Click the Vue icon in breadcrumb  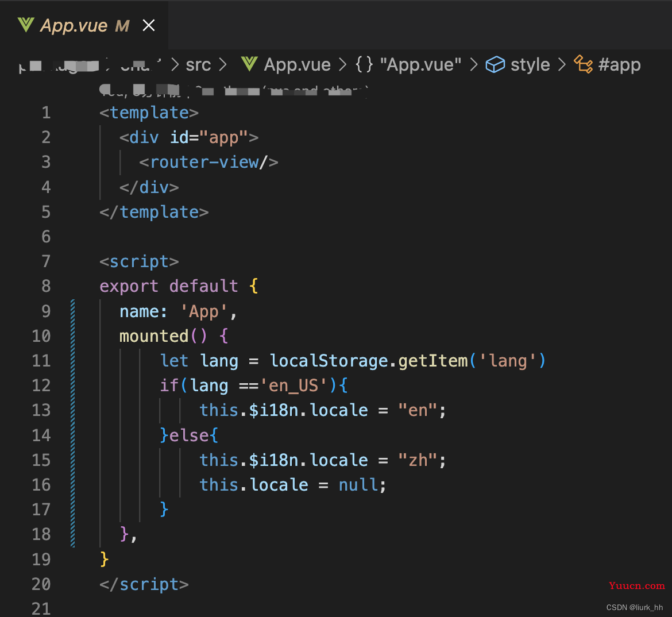tap(249, 64)
